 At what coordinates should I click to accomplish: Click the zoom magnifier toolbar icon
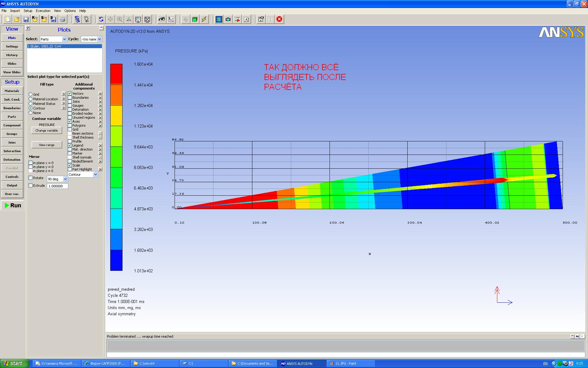(x=120, y=19)
